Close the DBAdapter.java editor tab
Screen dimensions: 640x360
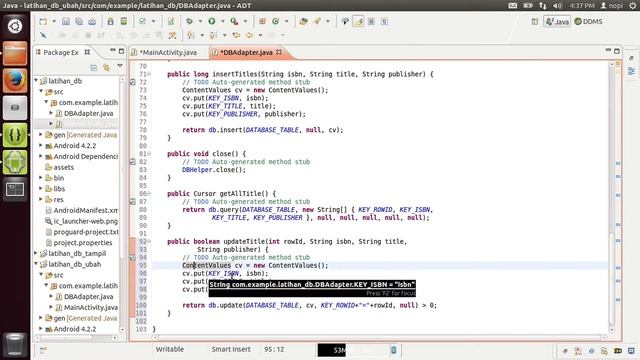[x=279, y=52]
